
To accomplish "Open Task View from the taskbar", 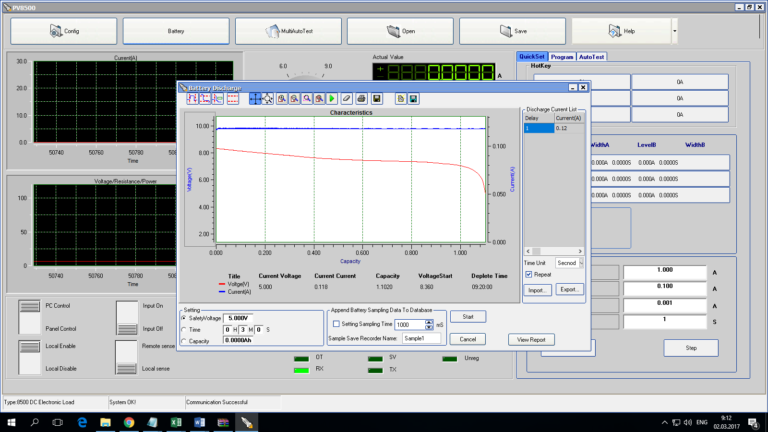I will pyautogui.click(x=58, y=422).
